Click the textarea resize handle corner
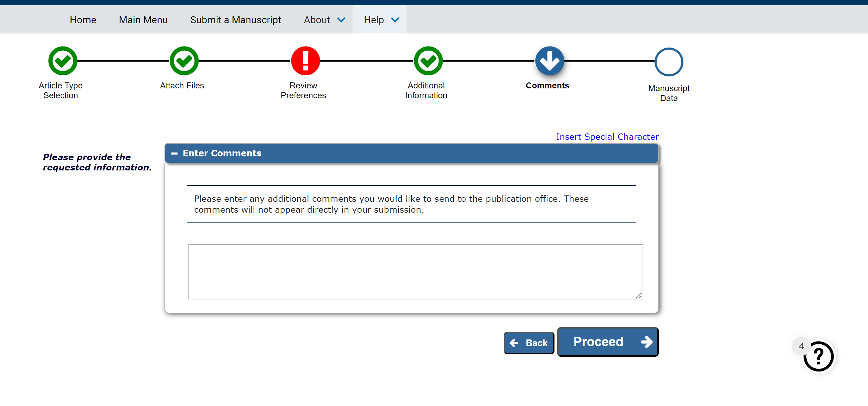 tap(639, 296)
